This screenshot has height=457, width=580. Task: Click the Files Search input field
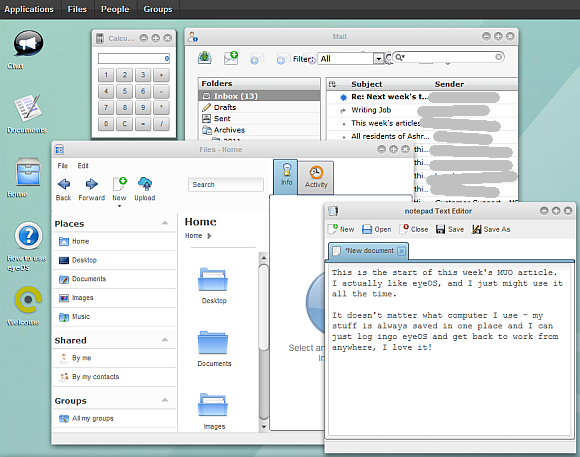(x=226, y=184)
